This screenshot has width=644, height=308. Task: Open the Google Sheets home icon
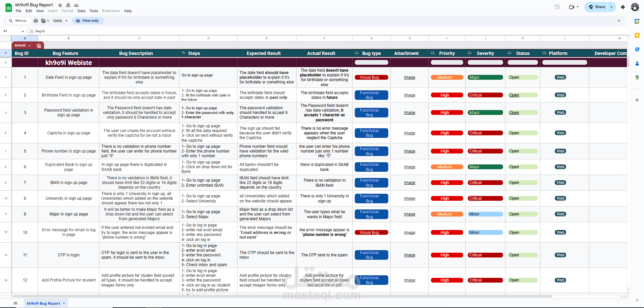point(9,8)
